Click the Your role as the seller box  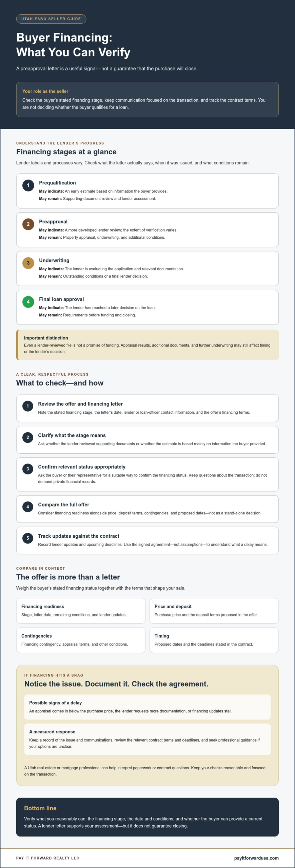pos(147,99)
